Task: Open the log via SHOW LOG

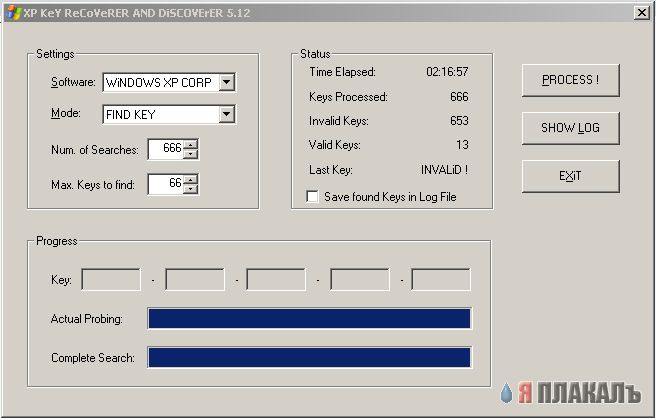Action: pos(571,128)
